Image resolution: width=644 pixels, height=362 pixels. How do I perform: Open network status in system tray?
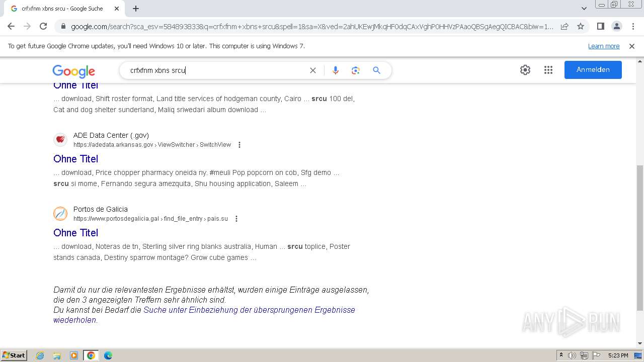click(x=584, y=355)
